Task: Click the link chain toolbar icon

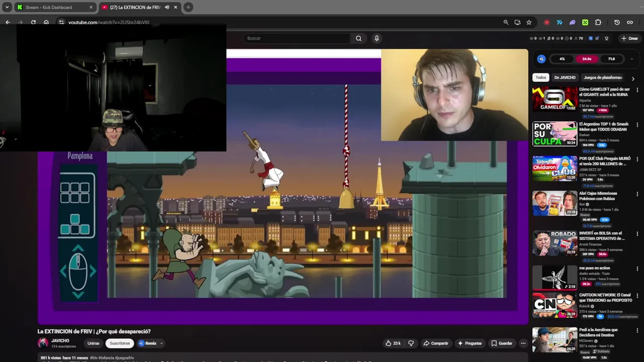Action: click(x=630, y=22)
